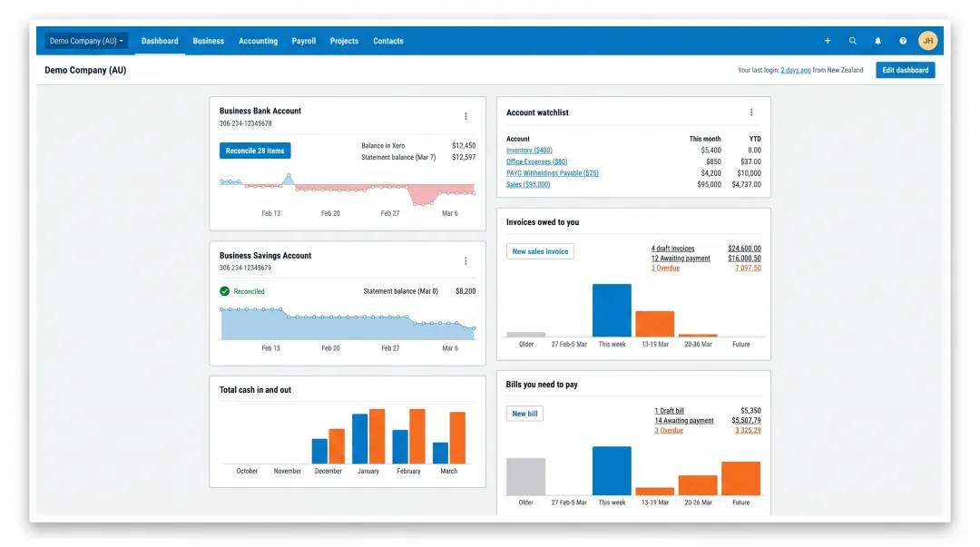Screen dimensions: 980x547
Task: Click account number 306-234-12345678
Action: [x=246, y=123]
